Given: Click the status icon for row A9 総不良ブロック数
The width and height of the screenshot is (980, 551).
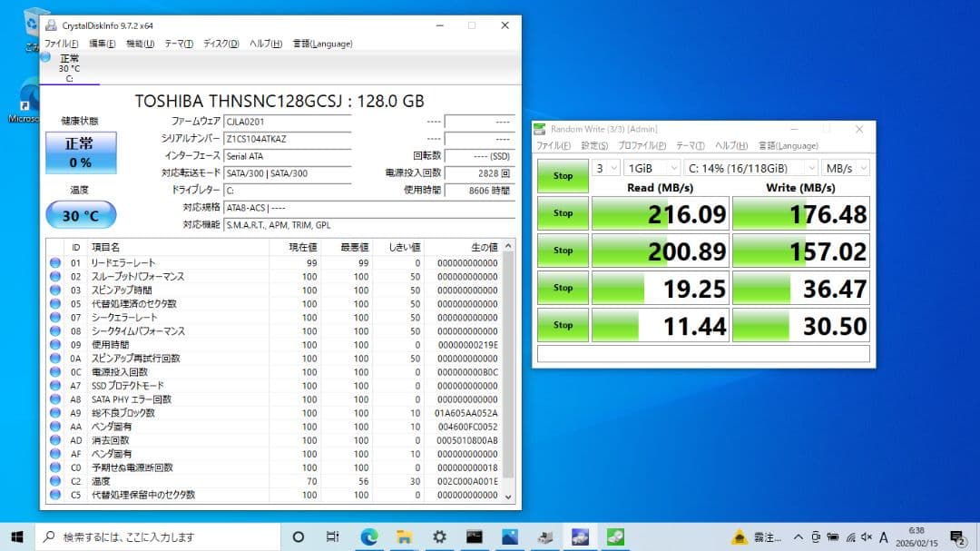Looking at the screenshot, I should click(x=55, y=413).
